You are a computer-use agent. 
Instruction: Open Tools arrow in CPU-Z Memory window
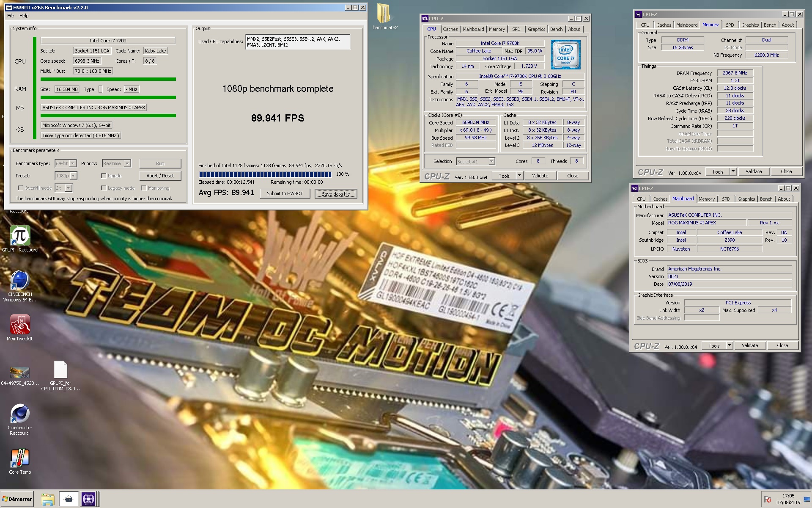pos(733,171)
